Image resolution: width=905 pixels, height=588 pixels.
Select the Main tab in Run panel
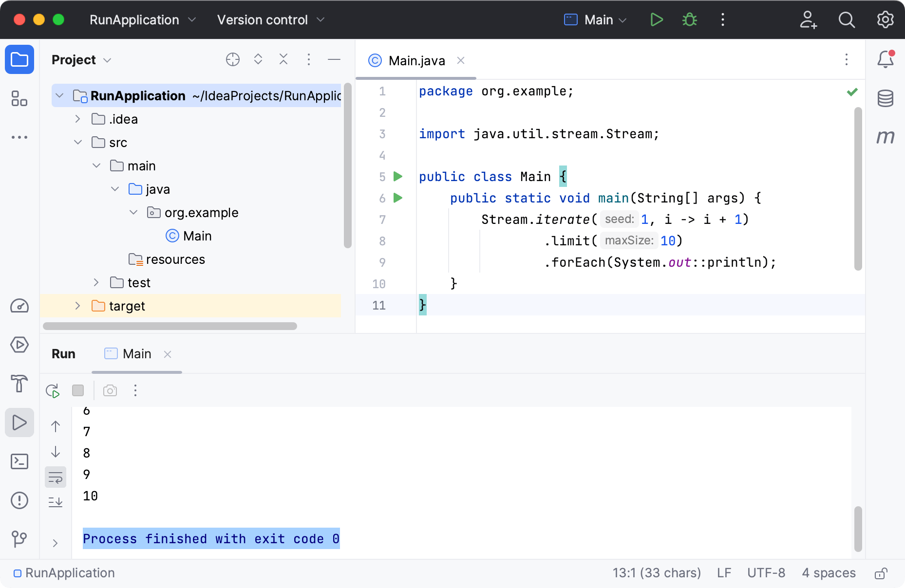coord(137,354)
